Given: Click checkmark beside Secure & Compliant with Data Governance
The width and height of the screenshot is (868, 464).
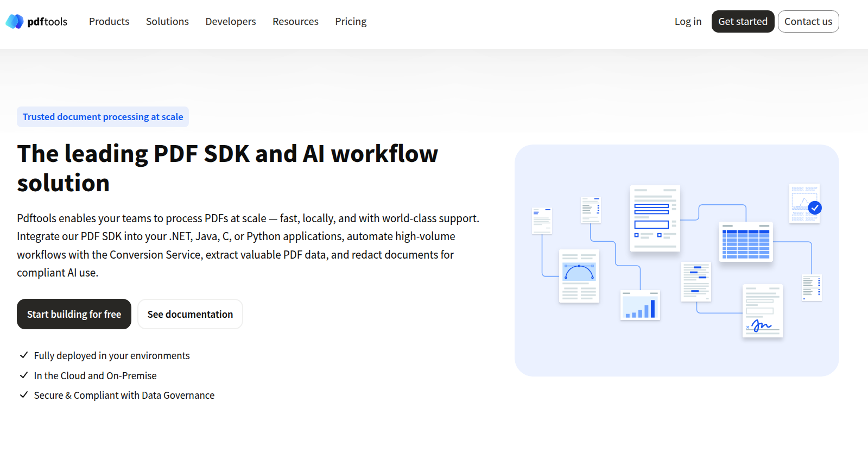Looking at the screenshot, I should coord(24,395).
